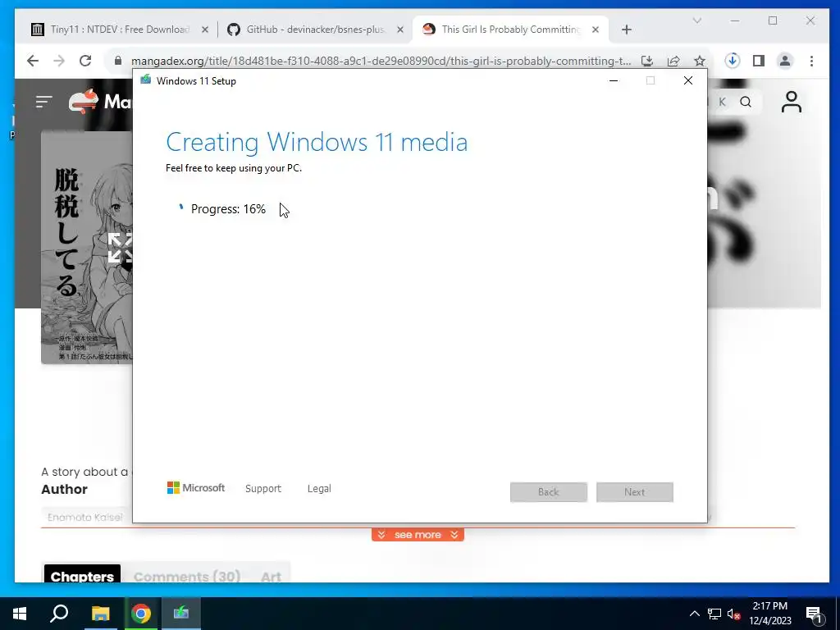The width and height of the screenshot is (840, 630).
Task: Toggle the Chrome side panel icon
Action: click(x=759, y=61)
